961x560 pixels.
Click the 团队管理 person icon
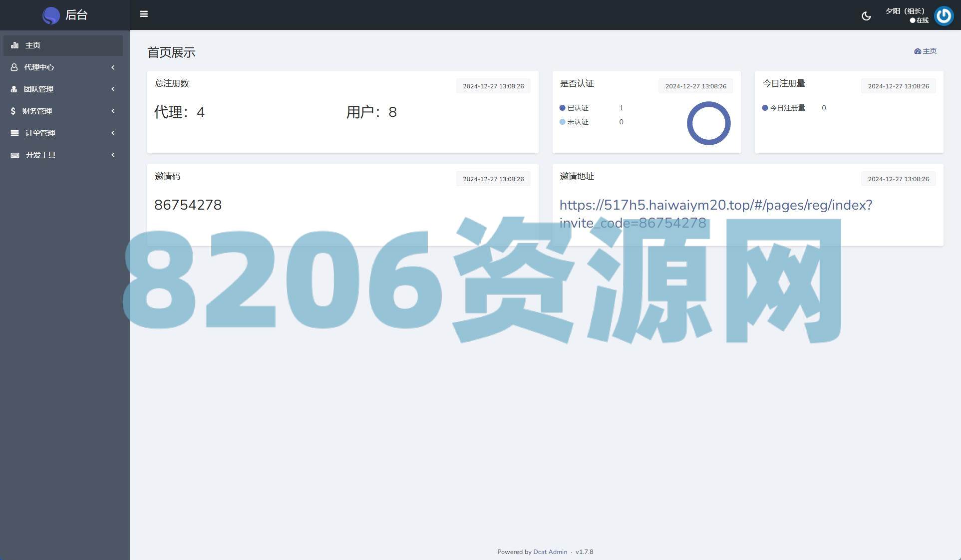(x=14, y=89)
